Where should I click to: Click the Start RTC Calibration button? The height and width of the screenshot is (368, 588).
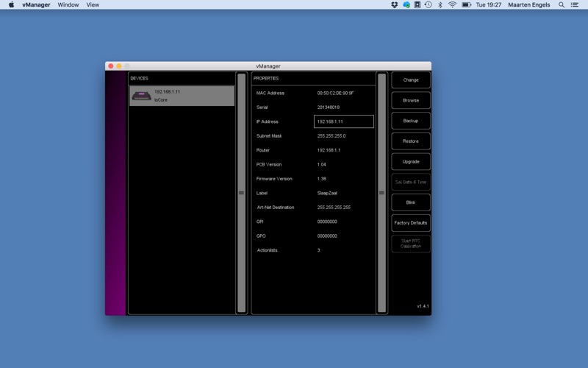(411, 244)
